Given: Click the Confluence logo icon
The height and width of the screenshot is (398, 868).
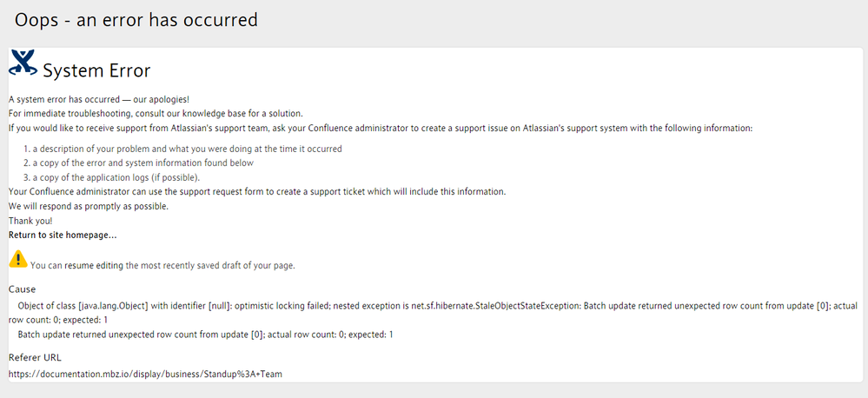Looking at the screenshot, I should pos(23,63).
